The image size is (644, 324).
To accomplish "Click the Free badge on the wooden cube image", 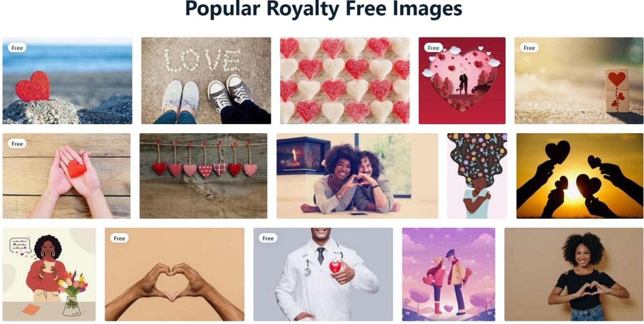I will point(529,48).
